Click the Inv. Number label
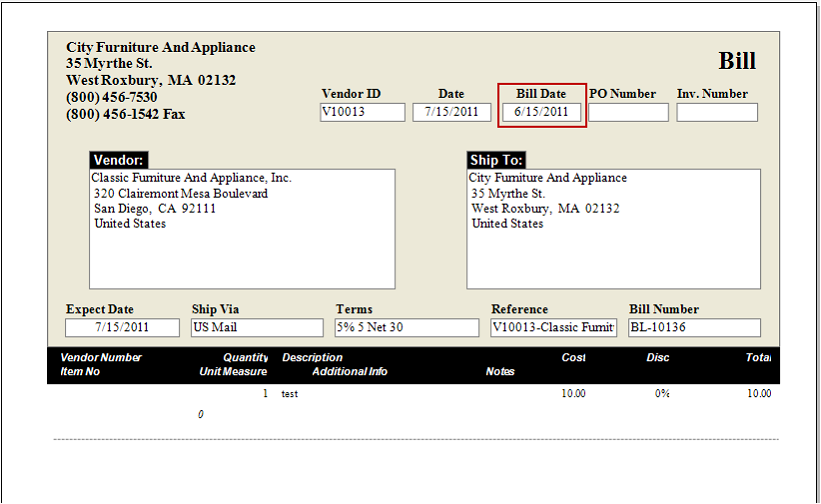This screenshot has height=504, width=821. [x=712, y=94]
